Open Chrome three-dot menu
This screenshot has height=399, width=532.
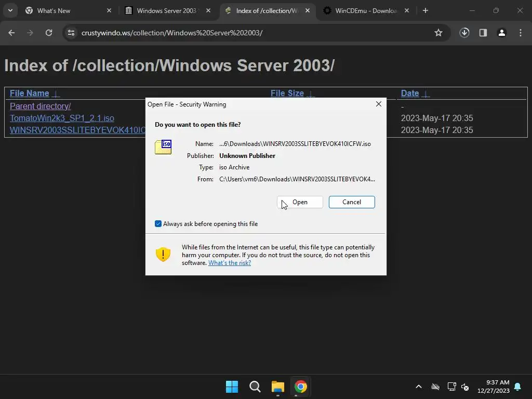click(521, 33)
